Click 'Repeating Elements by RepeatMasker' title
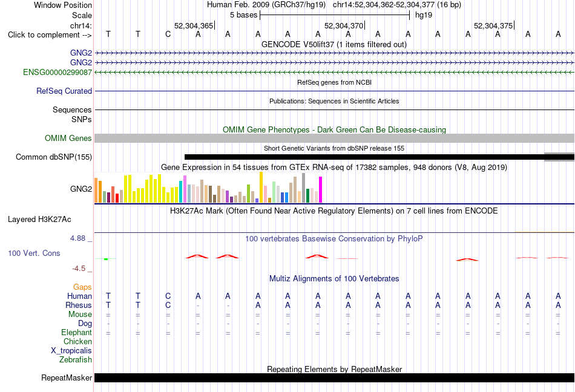575x392 pixels. point(334,369)
